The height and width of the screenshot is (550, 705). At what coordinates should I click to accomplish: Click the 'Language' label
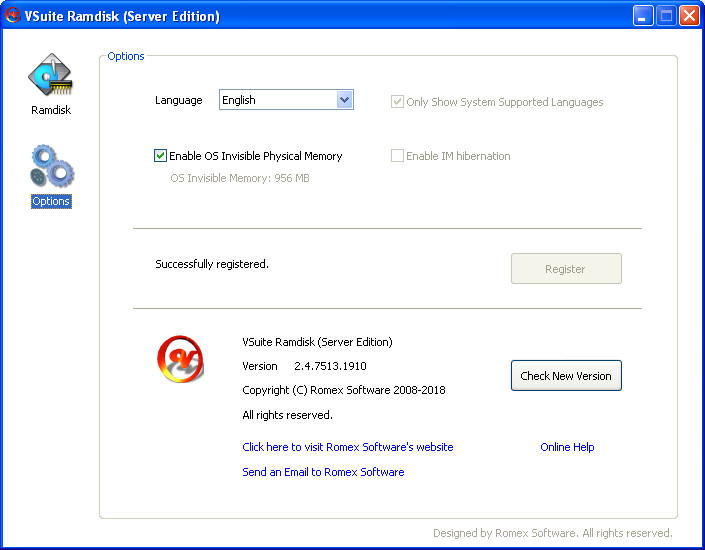point(178,100)
